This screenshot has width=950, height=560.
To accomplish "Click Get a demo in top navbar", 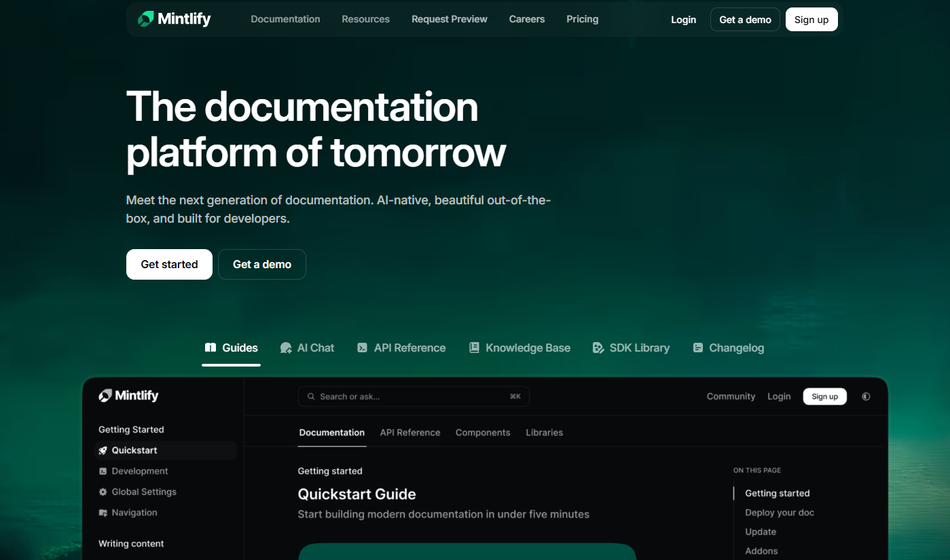I will tap(745, 20).
